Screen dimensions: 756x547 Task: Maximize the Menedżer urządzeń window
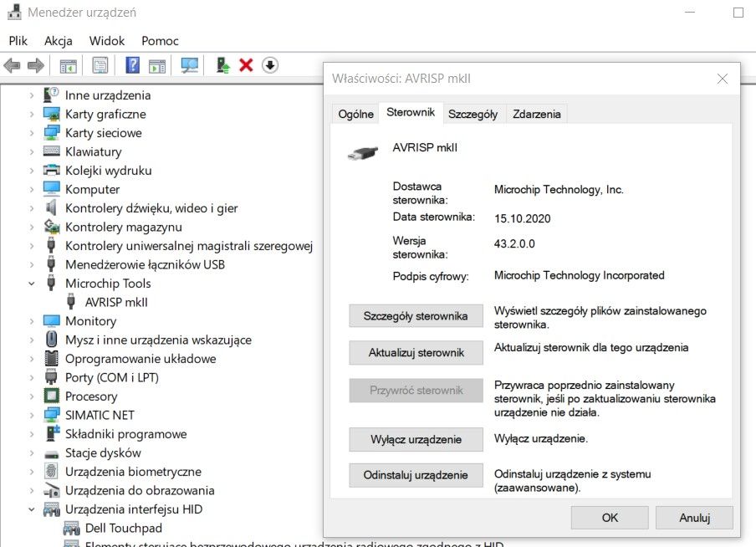(738, 13)
